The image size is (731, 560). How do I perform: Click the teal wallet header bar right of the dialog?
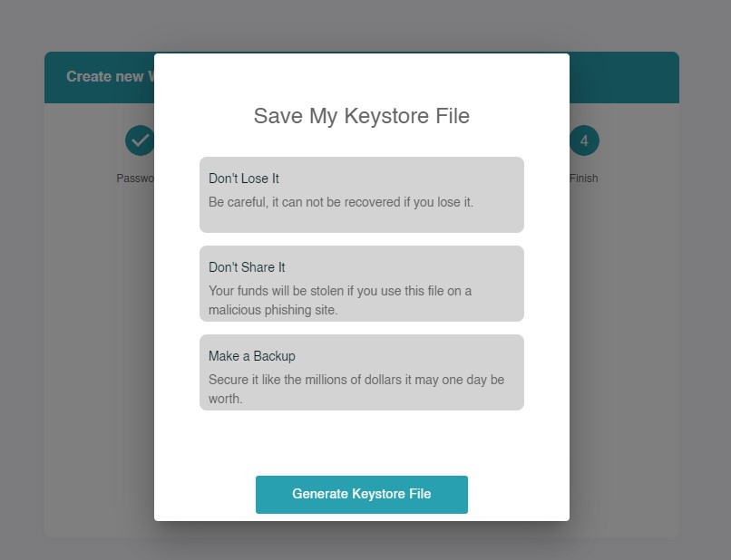coord(624,77)
